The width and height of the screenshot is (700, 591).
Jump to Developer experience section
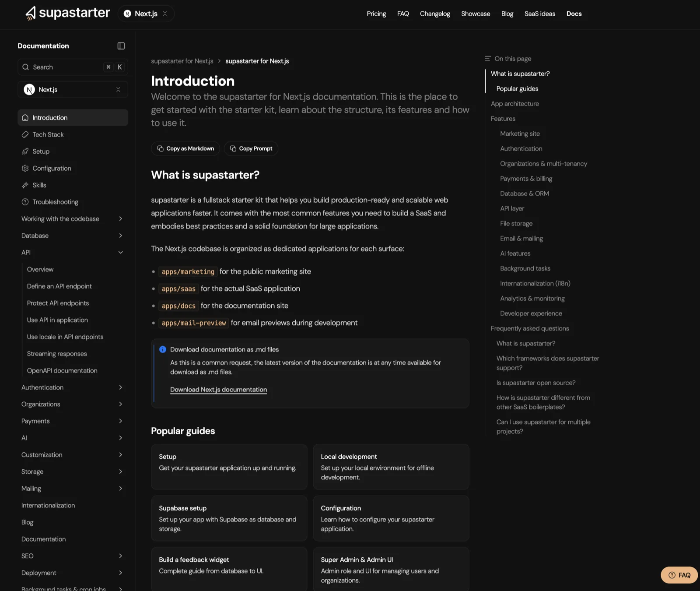[531, 313]
